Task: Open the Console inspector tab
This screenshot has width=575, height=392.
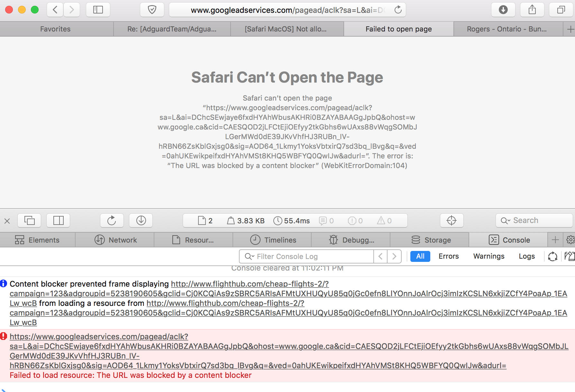Action: 509,240
